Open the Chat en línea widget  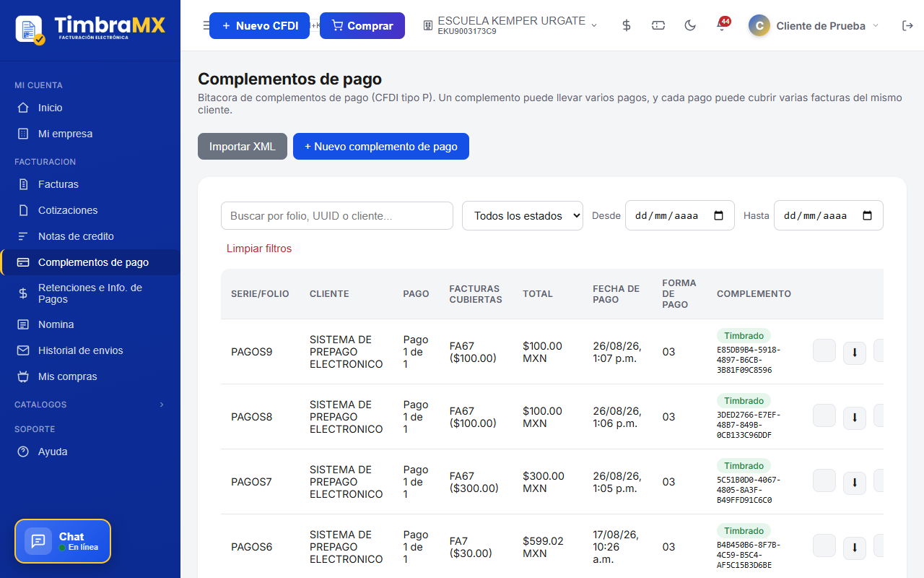click(63, 541)
